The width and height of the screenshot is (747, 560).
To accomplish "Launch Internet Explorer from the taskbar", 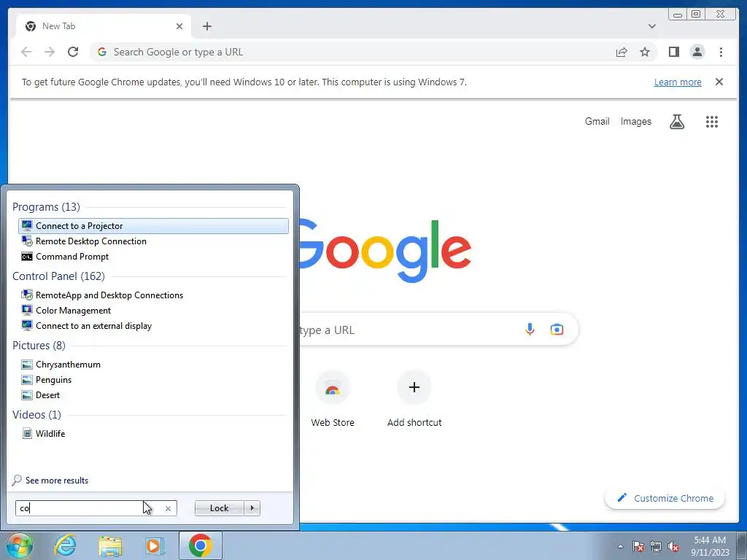I will click(x=65, y=545).
